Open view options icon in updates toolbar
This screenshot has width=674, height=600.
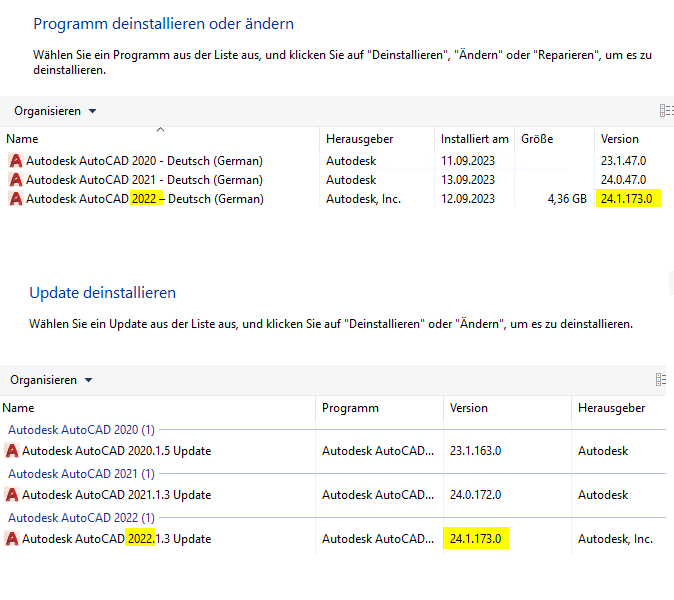(662, 380)
